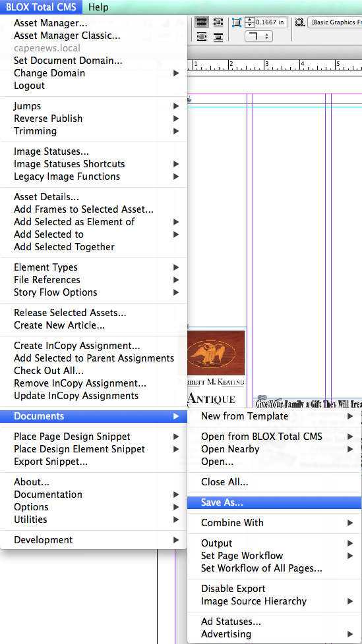Open the Help menu
This screenshot has height=644, width=362.
coord(99,7)
